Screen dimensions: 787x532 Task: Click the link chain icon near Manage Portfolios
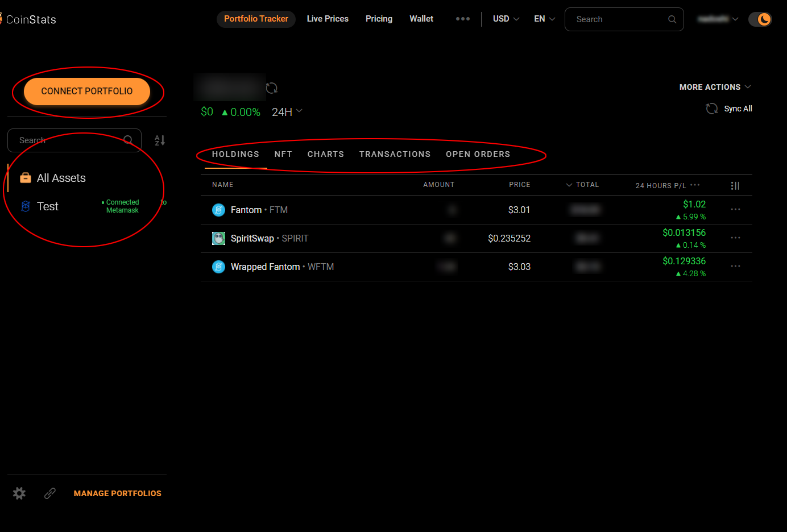tap(50, 493)
